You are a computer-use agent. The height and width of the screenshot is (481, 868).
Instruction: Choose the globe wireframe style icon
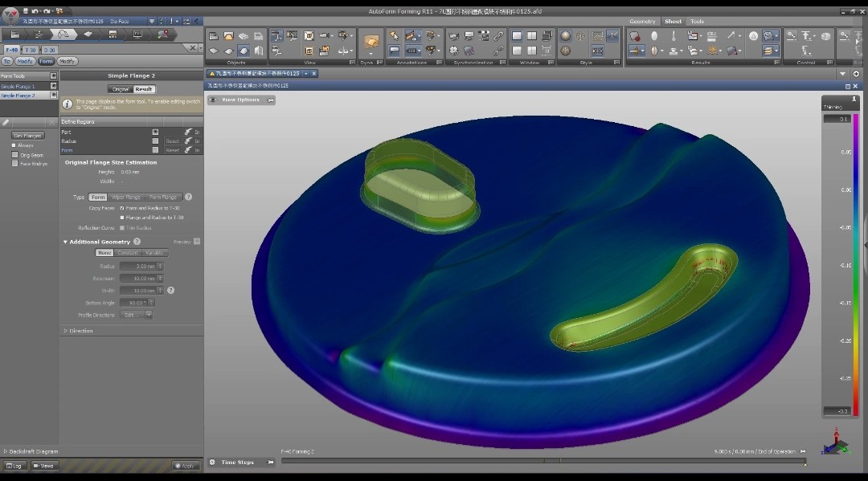pyautogui.click(x=580, y=36)
